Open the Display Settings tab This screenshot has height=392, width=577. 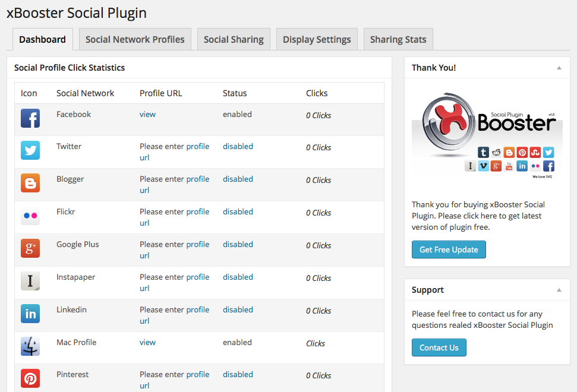point(317,39)
